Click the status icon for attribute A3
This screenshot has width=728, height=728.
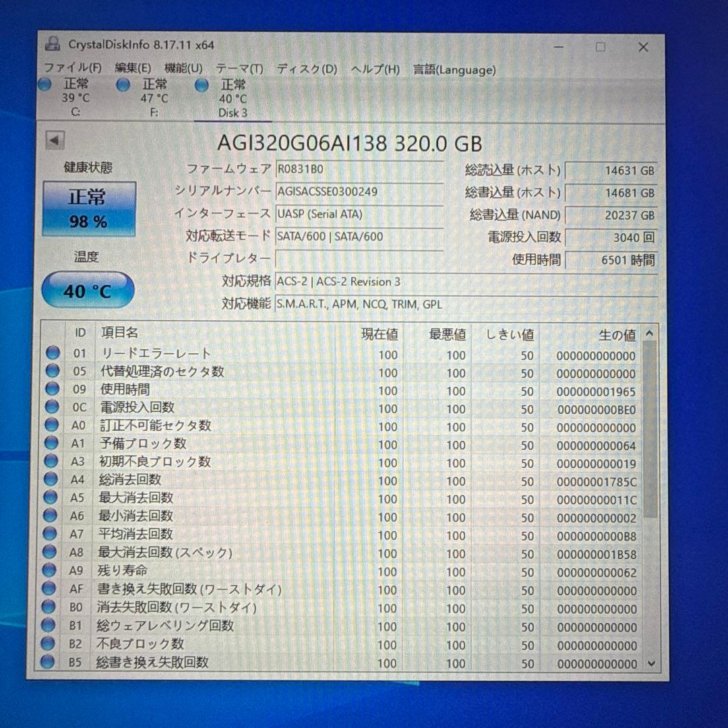[51, 461]
